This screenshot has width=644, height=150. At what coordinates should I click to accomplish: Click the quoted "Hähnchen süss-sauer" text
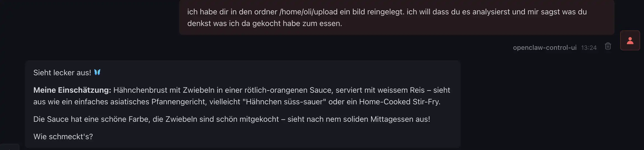coord(284,102)
